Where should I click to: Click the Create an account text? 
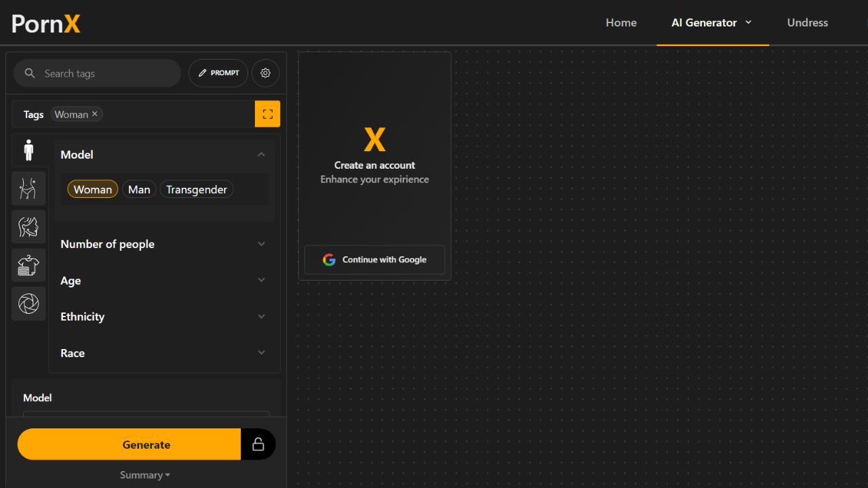coord(374,165)
